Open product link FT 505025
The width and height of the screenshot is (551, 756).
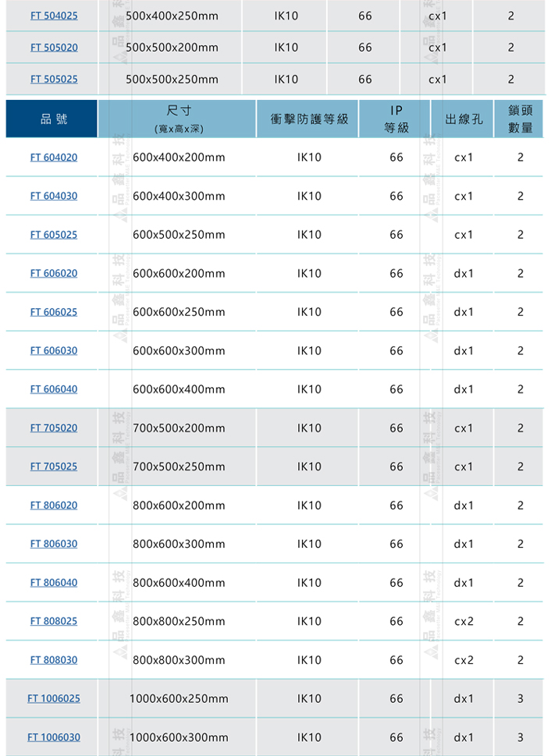pos(54,79)
